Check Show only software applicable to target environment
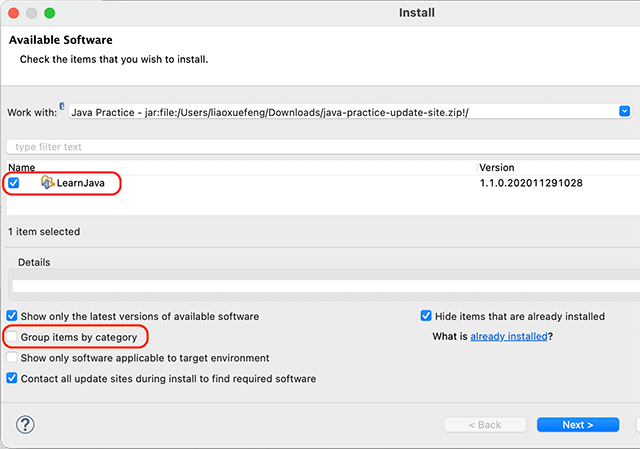Screen dimensions: 640x449 click(13, 358)
